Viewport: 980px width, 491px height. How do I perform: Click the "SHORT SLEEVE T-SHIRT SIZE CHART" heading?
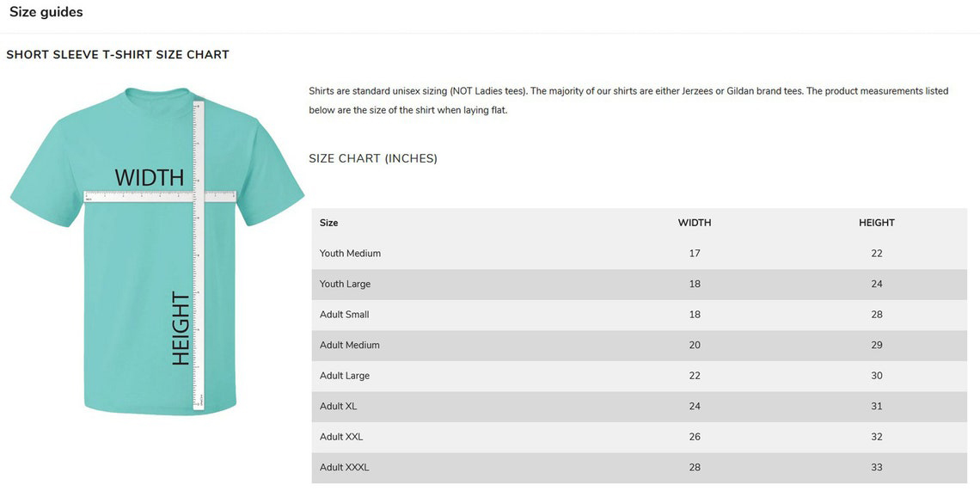[x=118, y=54]
